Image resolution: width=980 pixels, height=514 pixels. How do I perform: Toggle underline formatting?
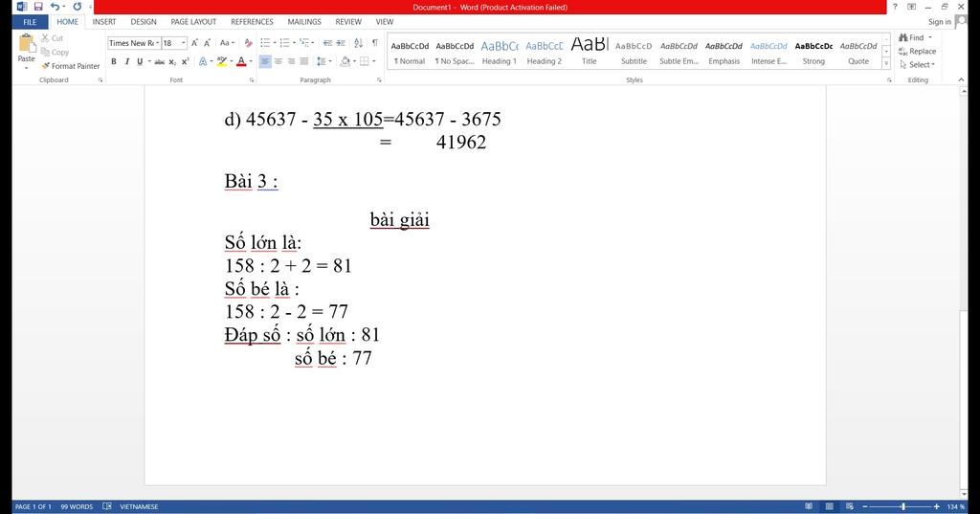coord(140,61)
